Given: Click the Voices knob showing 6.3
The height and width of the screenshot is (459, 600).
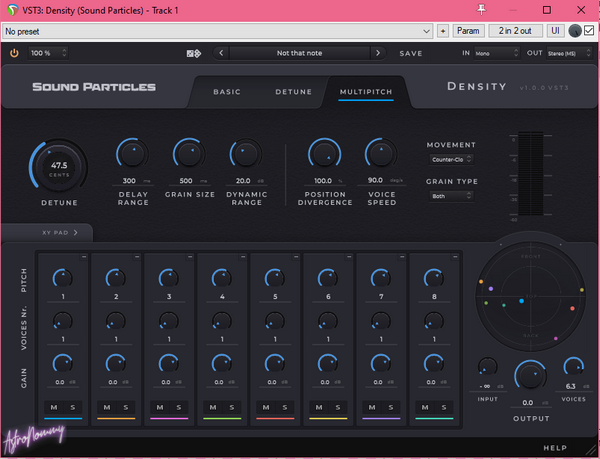Looking at the screenshot, I should click(573, 367).
